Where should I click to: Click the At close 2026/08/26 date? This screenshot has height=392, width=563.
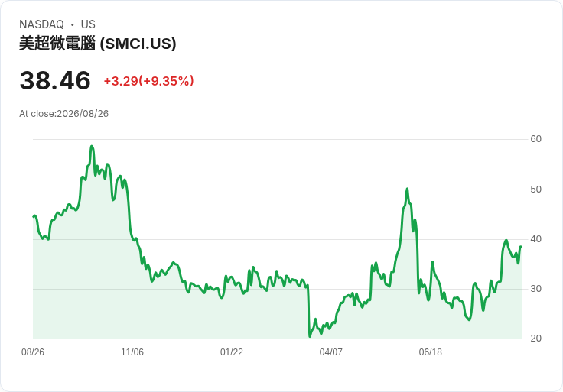pyautogui.click(x=64, y=114)
